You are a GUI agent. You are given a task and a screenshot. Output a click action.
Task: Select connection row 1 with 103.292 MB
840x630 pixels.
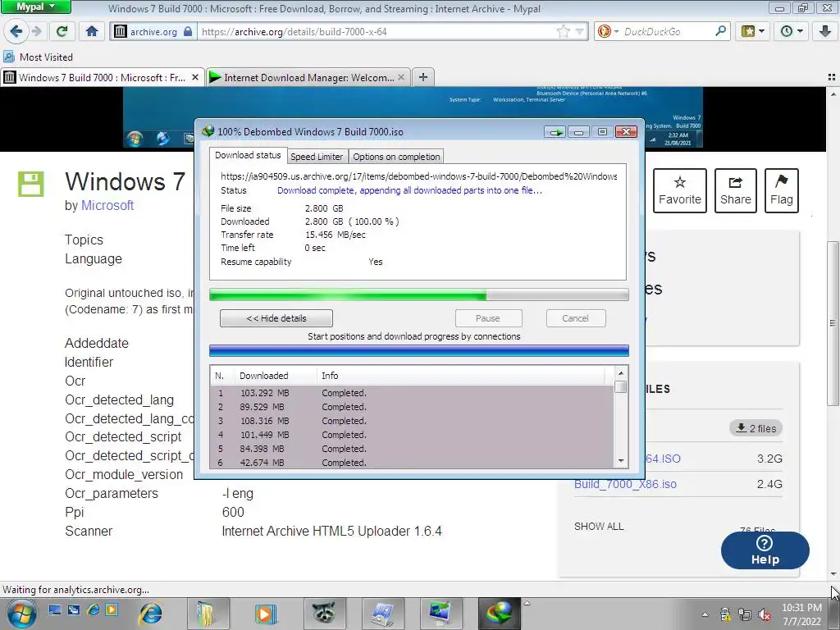(x=412, y=393)
